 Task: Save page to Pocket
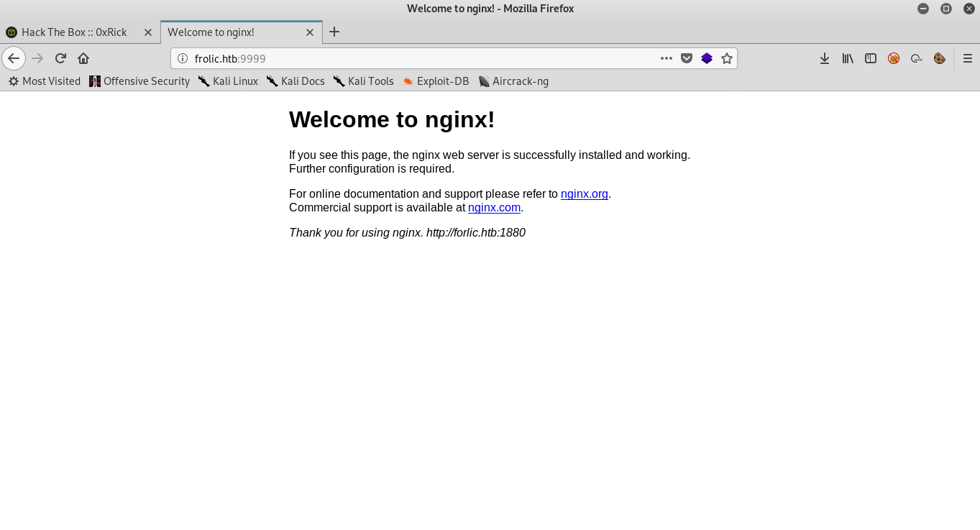click(x=687, y=58)
